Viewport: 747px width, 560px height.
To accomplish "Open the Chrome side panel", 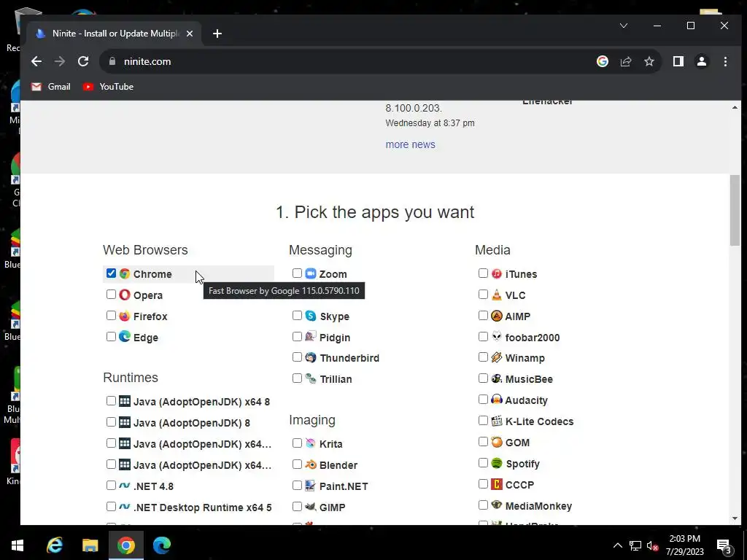I will (678, 61).
